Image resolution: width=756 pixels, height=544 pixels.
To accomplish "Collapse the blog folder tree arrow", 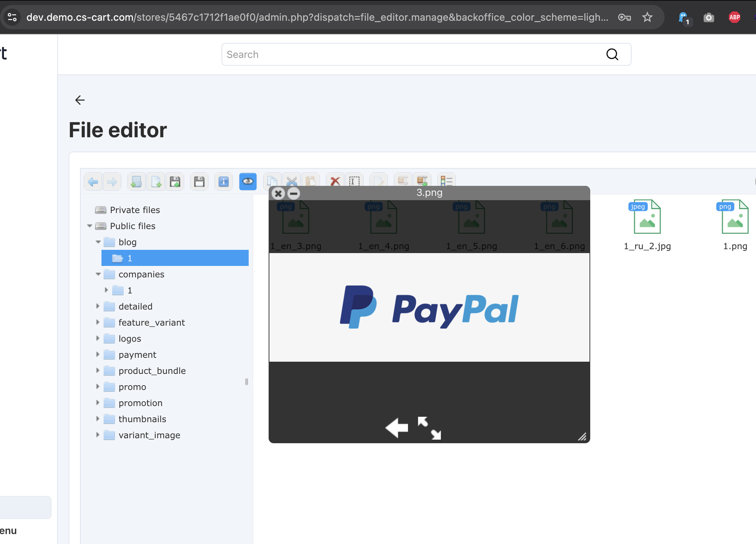I will 98,242.
